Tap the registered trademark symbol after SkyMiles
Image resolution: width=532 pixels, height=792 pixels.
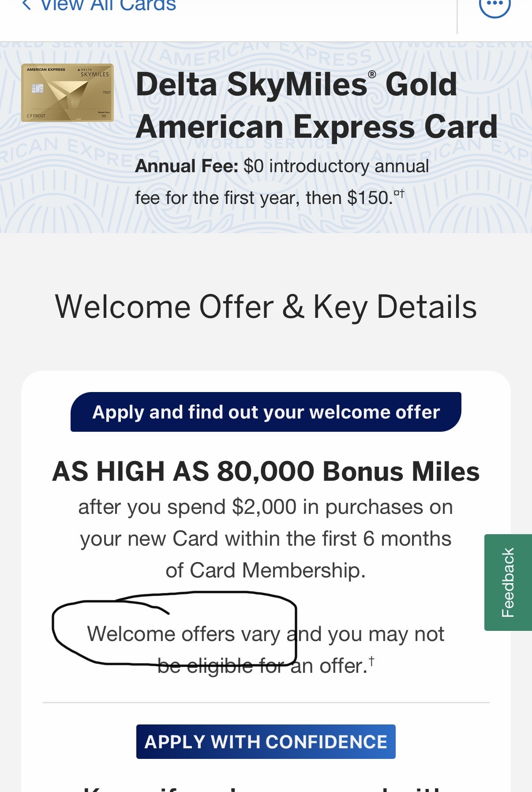(x=372, y=74)
